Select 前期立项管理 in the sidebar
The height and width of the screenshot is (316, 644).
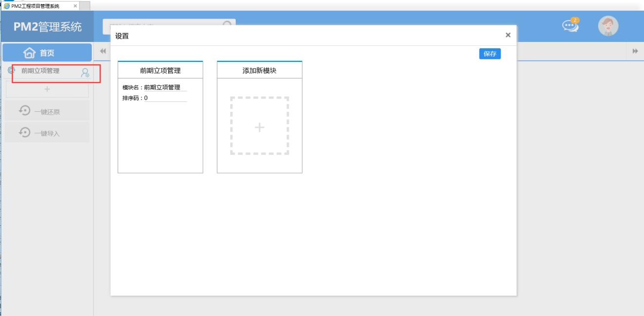pyautogui.click(x=40, y=71)
